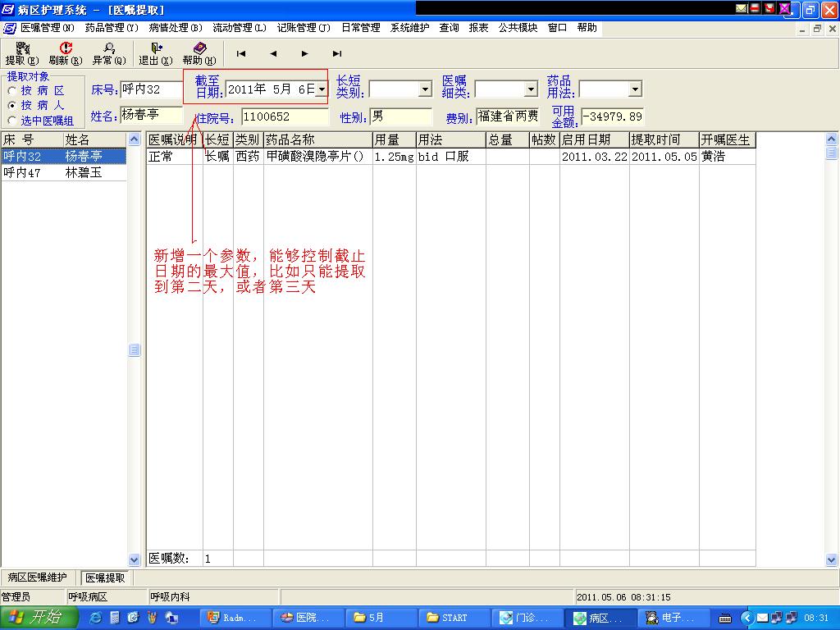
Task: Open the 医嘱管理 menu
Action: (x=47, y=28)
